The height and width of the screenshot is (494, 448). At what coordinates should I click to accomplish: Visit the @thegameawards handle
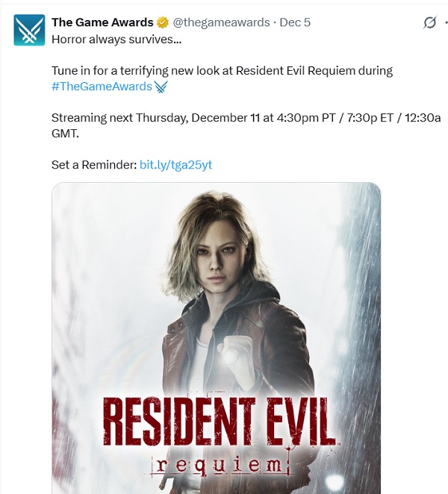point(221,22)
